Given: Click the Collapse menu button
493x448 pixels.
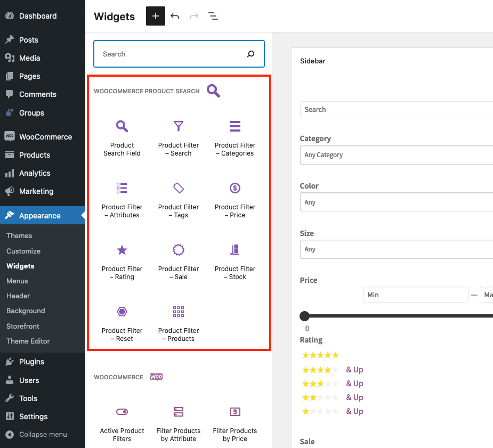Looking at the screenshot, I should (43, 434).
